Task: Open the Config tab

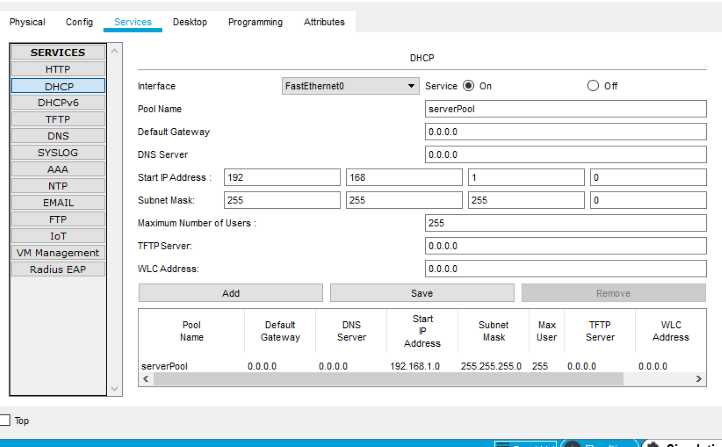Action: tap(79, 22)
